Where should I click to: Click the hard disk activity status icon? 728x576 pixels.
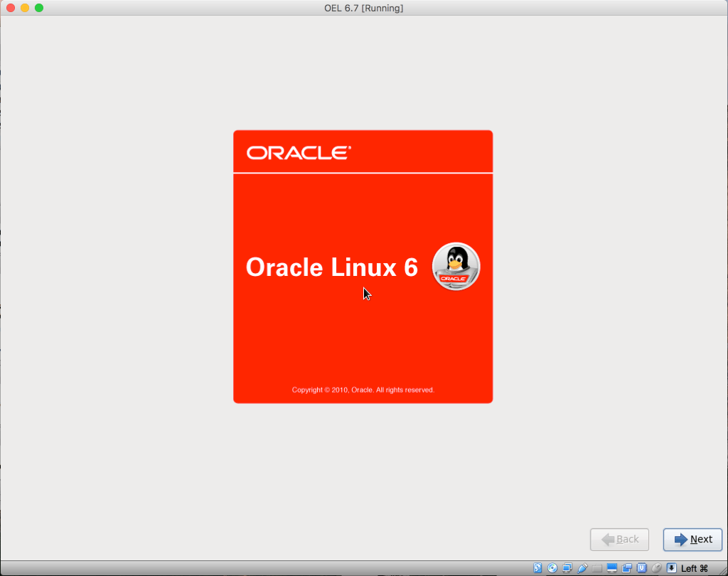(x=537, y=568)
